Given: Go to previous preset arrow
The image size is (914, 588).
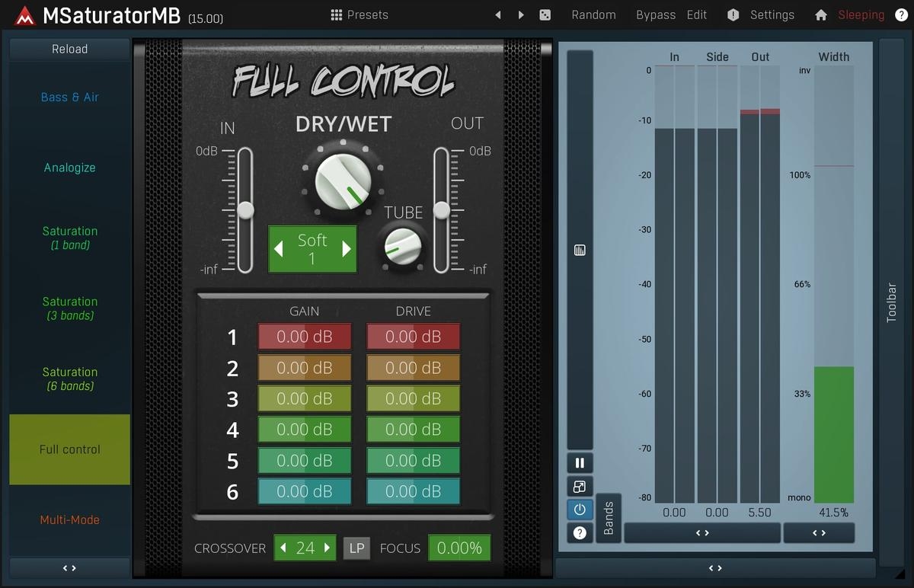Looking at the screenshot, I should tap(498, 15).
